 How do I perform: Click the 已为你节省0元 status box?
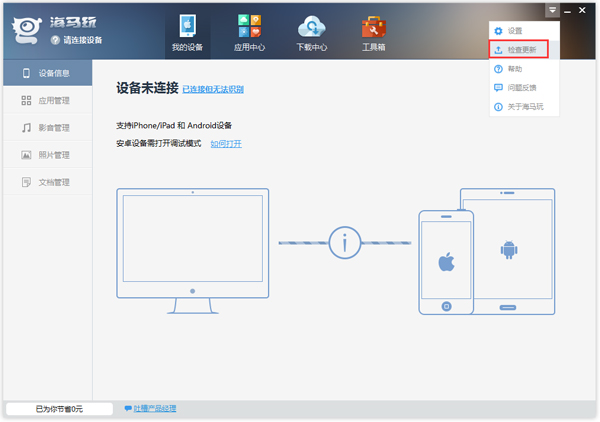point(59,409)
